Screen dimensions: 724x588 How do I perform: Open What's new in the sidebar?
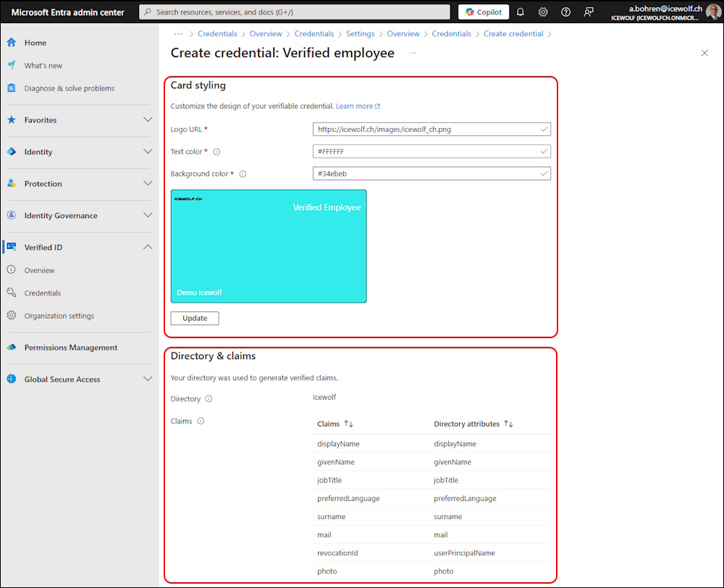pos(43,65)
